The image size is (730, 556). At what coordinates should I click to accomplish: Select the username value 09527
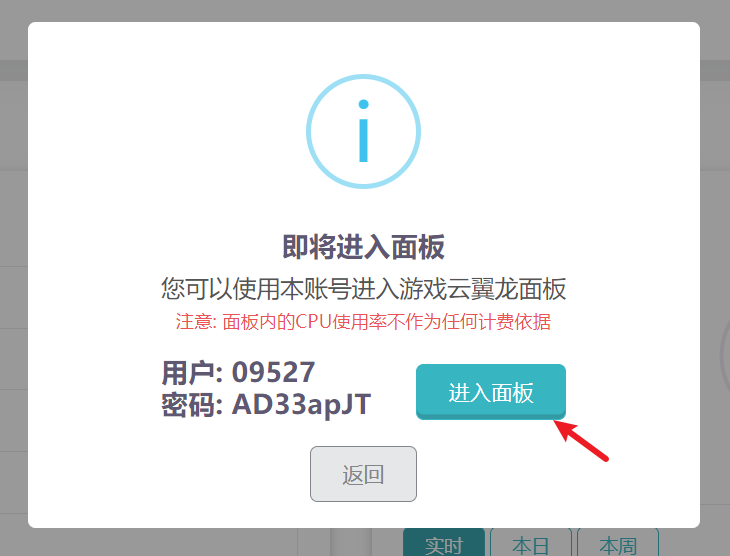point(273,373)
